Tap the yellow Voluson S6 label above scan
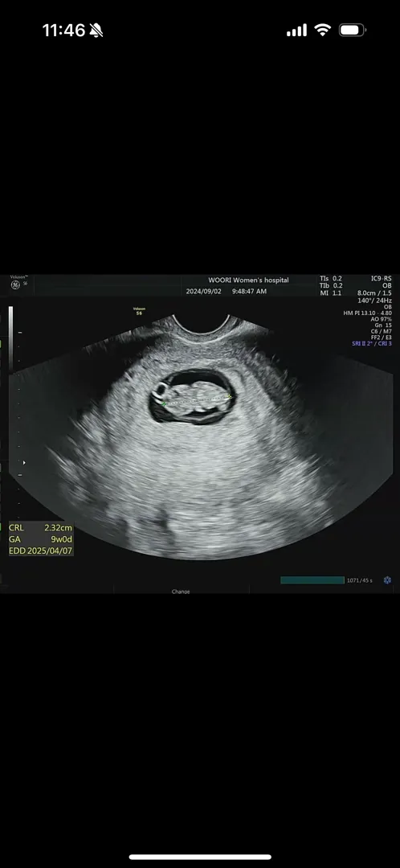Screen dimensions: 400x868 (139, 311)
